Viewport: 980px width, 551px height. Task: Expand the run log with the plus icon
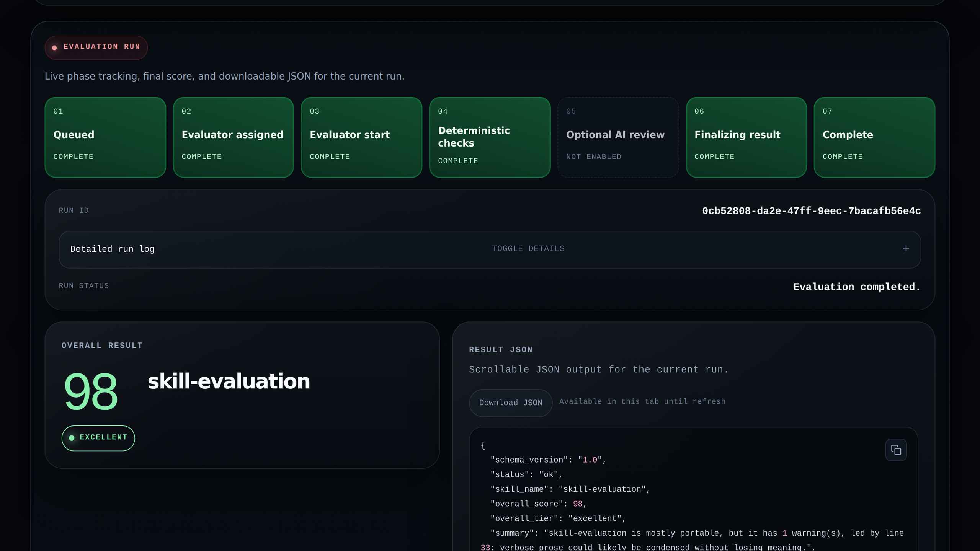pyautogui.click(x=906, y=249)
